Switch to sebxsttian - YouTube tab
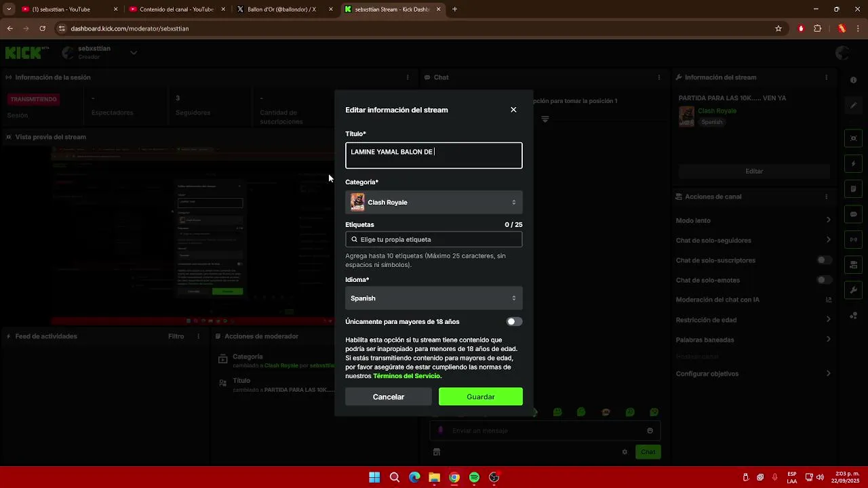 click(x=68, y=9)
